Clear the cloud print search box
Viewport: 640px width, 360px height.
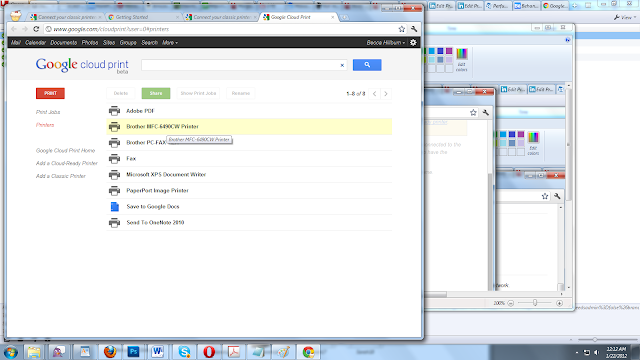(x=342, y=65)
